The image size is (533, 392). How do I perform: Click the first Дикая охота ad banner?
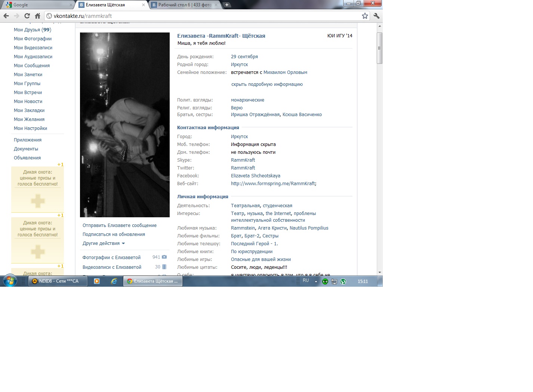(37, 189)
